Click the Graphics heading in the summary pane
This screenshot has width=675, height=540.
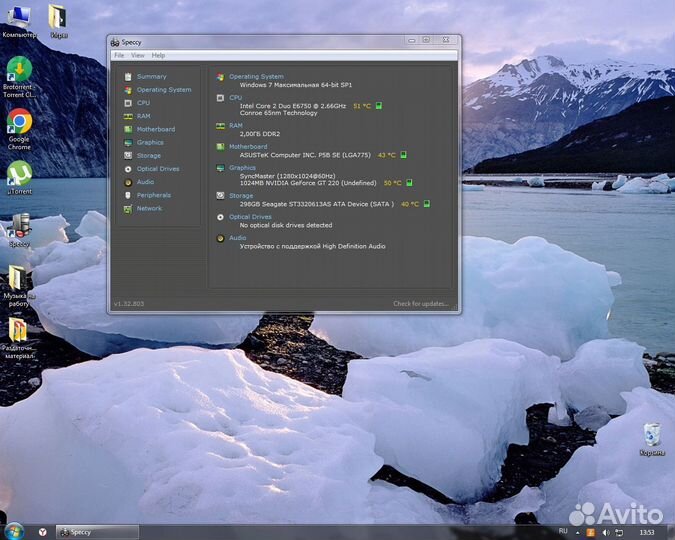click(242, 168)
